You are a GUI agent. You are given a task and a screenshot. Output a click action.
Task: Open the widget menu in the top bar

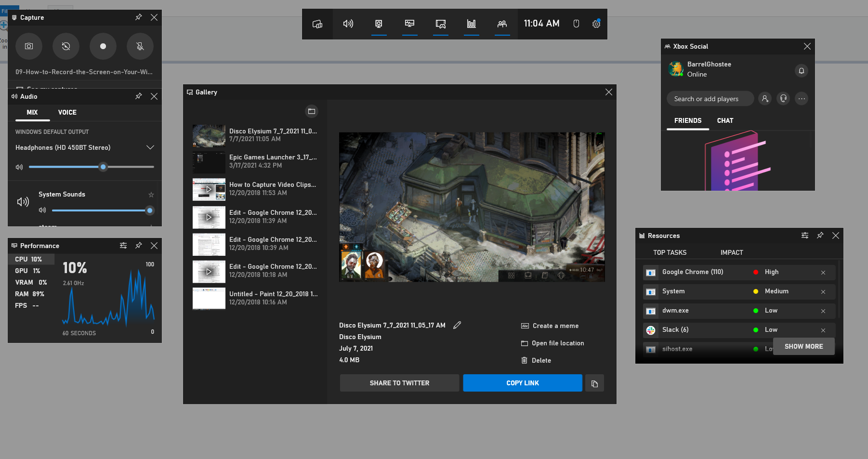[x=317, y=24]
